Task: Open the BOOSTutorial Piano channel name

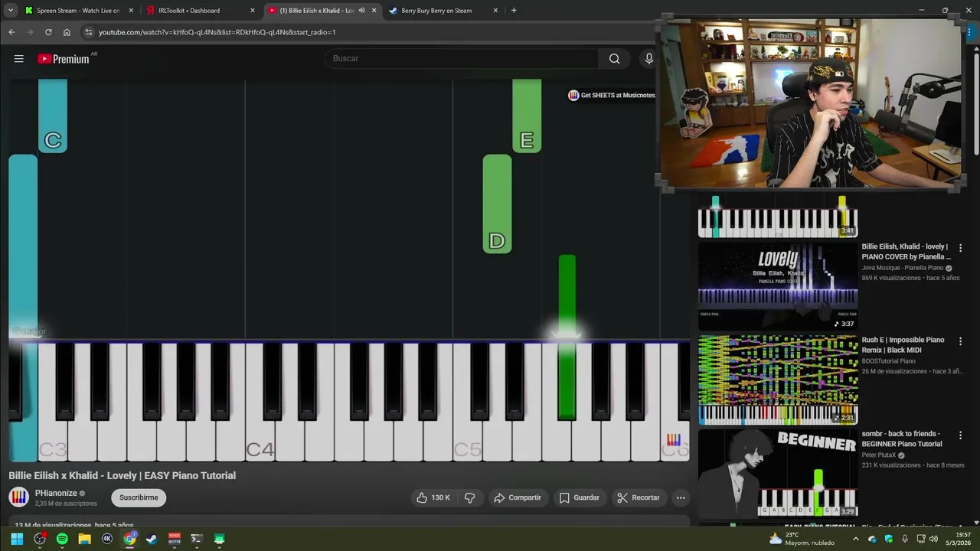Action: click(x=888, y=361)
